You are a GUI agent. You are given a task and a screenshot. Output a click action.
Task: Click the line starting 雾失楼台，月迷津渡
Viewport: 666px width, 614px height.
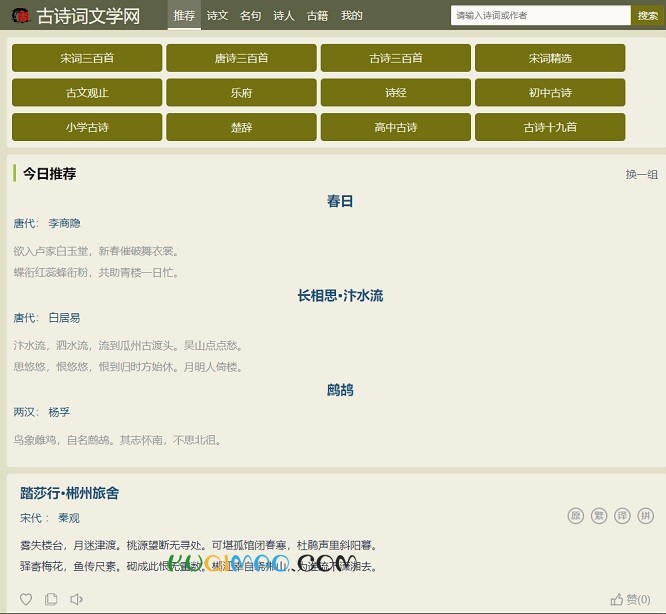click(x=198, y=545)
